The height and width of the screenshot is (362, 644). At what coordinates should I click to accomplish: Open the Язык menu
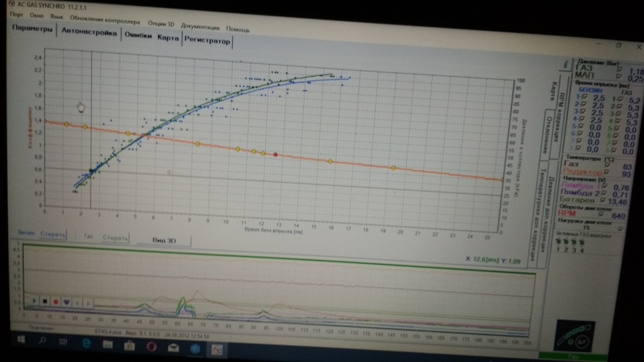pos(56,17)
